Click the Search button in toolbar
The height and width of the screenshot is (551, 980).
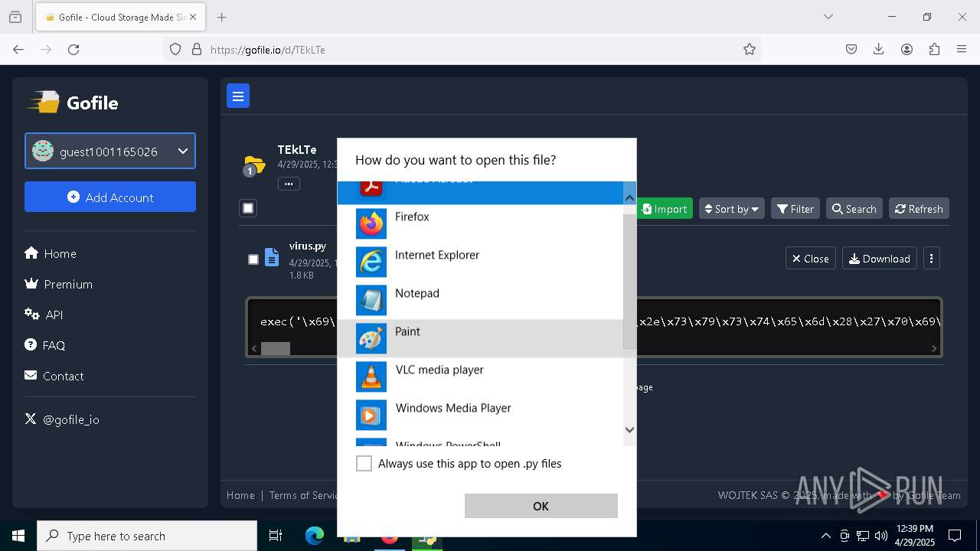(x=854, y=209)
